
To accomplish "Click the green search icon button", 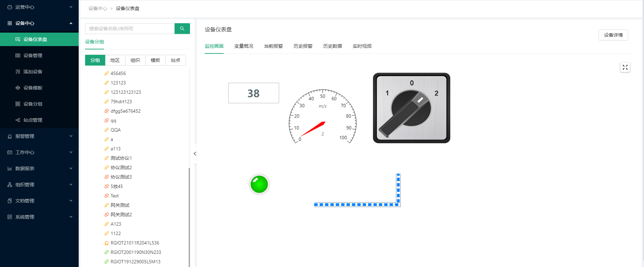I will 182,29.
